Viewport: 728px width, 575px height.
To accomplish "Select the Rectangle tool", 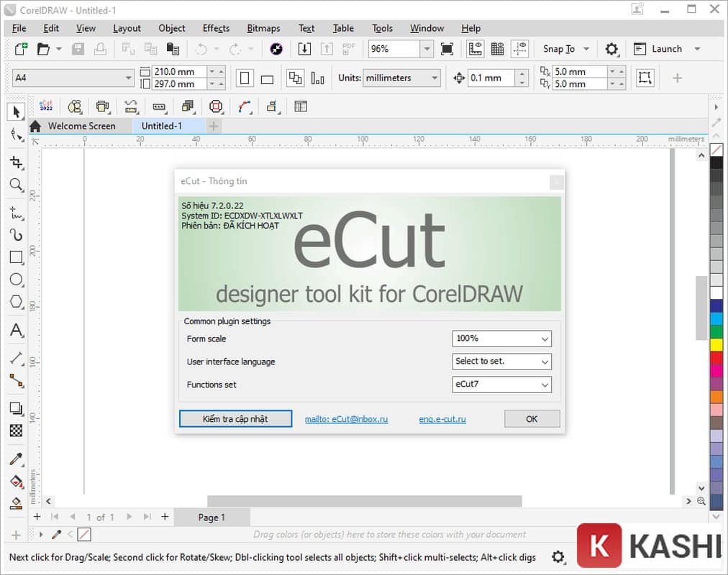I will (16, 257).
